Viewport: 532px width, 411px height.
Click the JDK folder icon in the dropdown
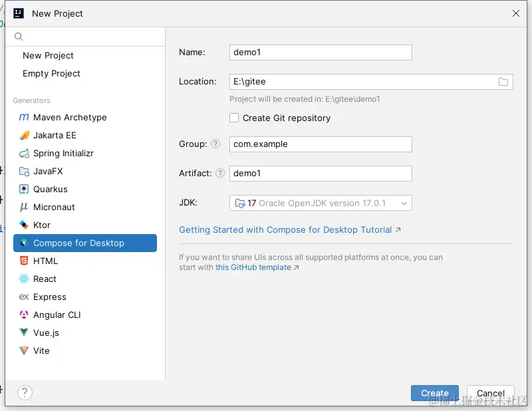pyautogui.click(x=240, y=203)
